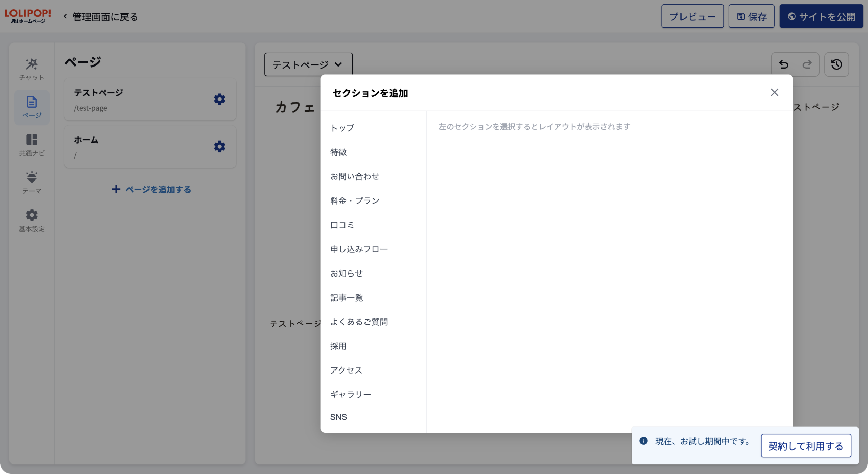Open the チャット sidebar panel
This screenshot has height=474, width=868.
pyautogui.click(x=32, y=70)
